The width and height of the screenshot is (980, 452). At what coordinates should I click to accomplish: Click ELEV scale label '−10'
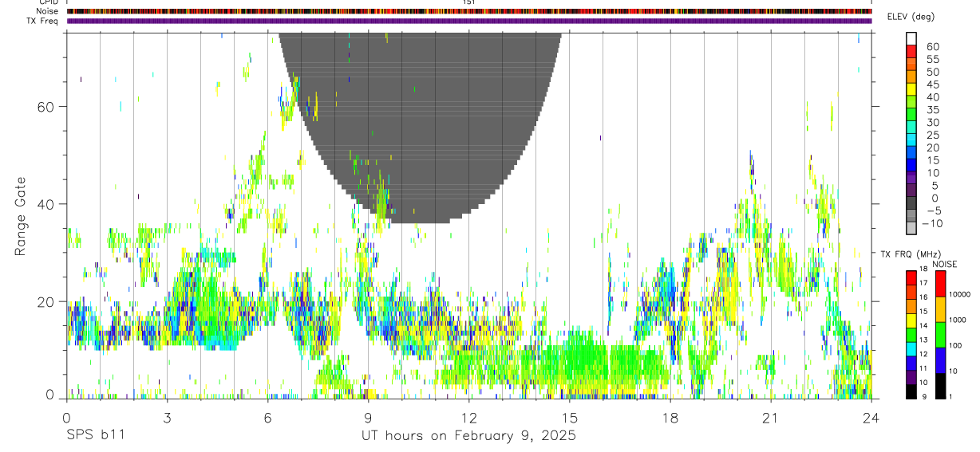(933, 224)
